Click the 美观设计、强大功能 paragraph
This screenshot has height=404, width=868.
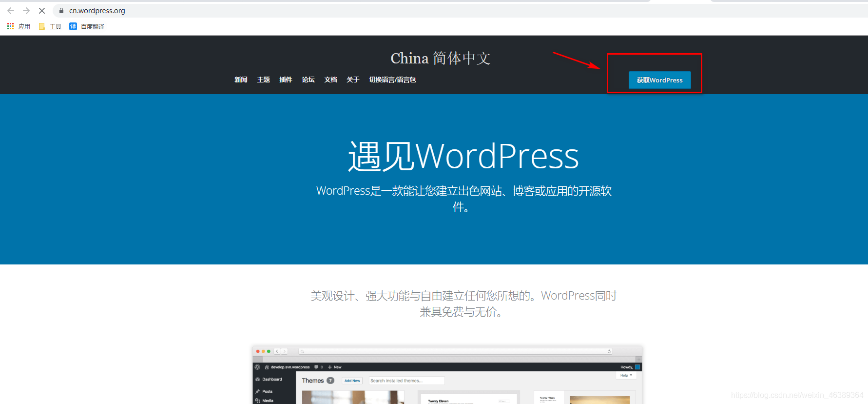[x=463, y=303]
